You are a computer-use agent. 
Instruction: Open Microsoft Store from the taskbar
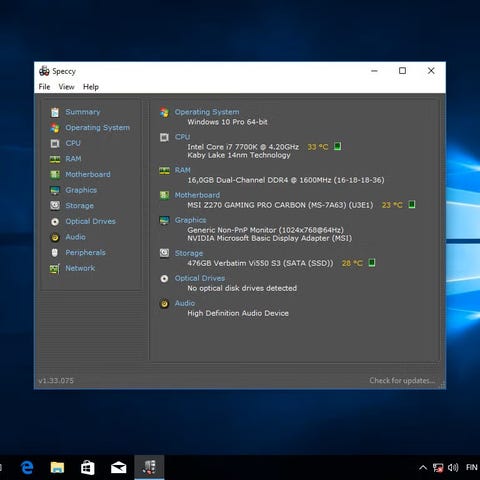click(x=88, y=468)
